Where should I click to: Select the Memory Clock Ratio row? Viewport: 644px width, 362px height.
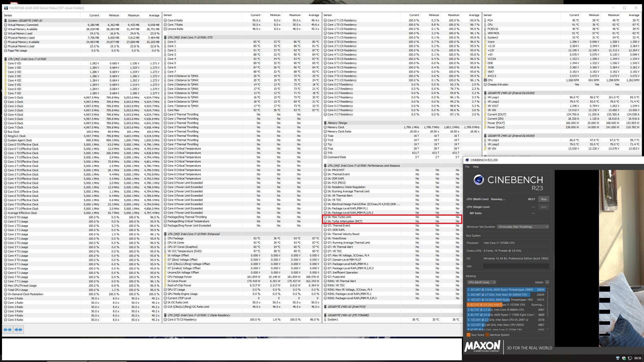click(x=402, y=131)
